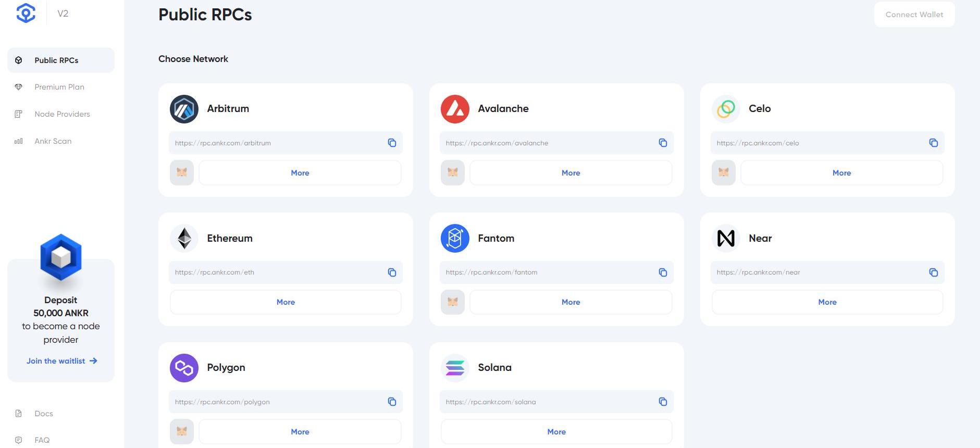Click More on Ethereum card
The height and width of the screenshot is (448, 980).
coord(286,302)
